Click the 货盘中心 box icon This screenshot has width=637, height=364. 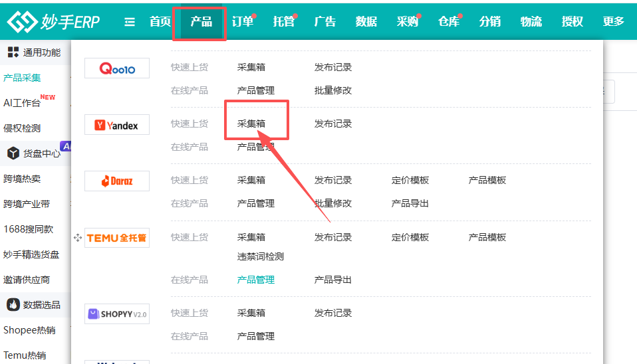click(13, 153)
